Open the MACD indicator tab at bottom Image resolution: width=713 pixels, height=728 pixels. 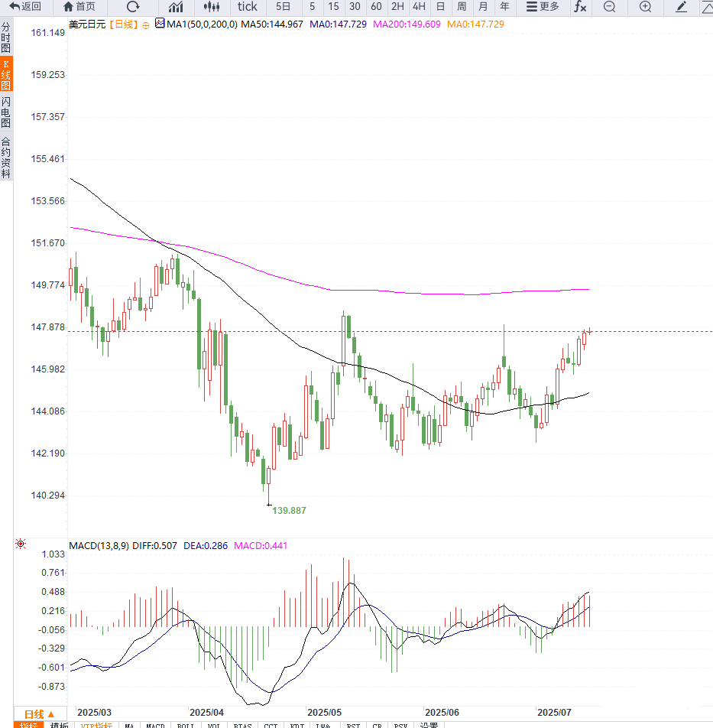click(x=155, y=725)
